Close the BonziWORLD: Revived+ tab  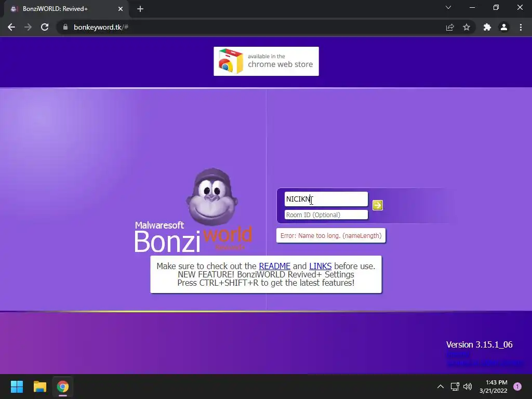point(121,9)
